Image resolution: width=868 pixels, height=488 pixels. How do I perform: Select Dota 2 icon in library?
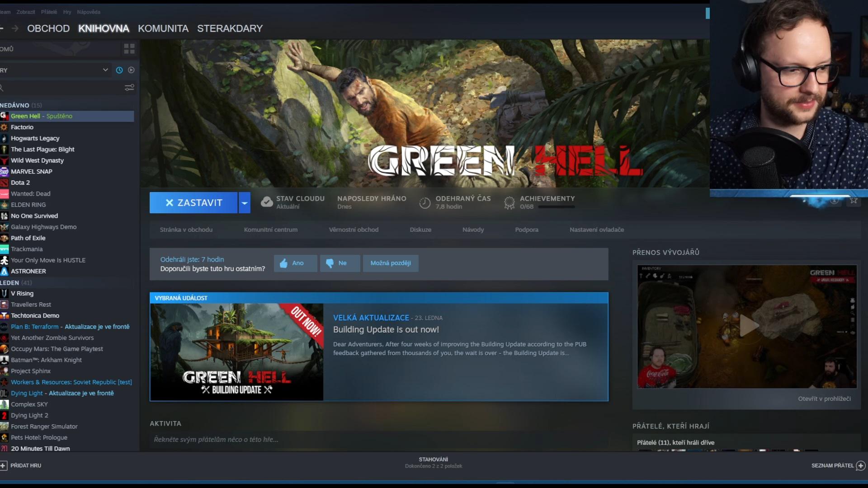[4, 183]
